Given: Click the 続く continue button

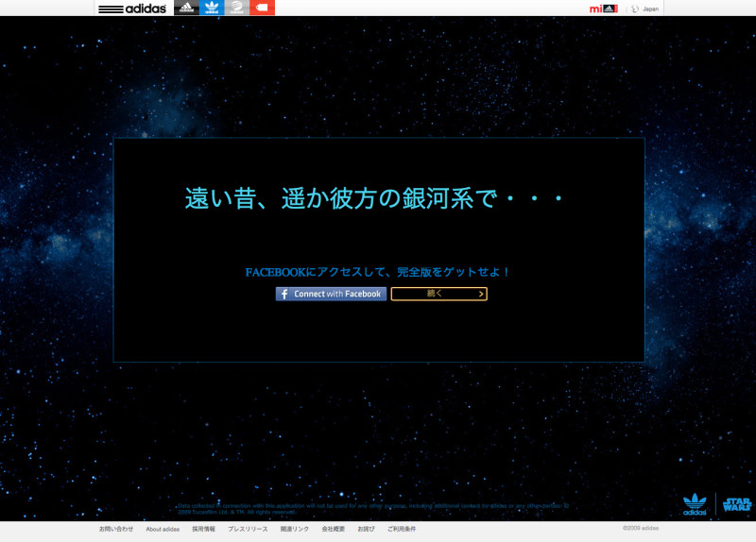Looking at the screenshot, I should (x=438, y=294).
